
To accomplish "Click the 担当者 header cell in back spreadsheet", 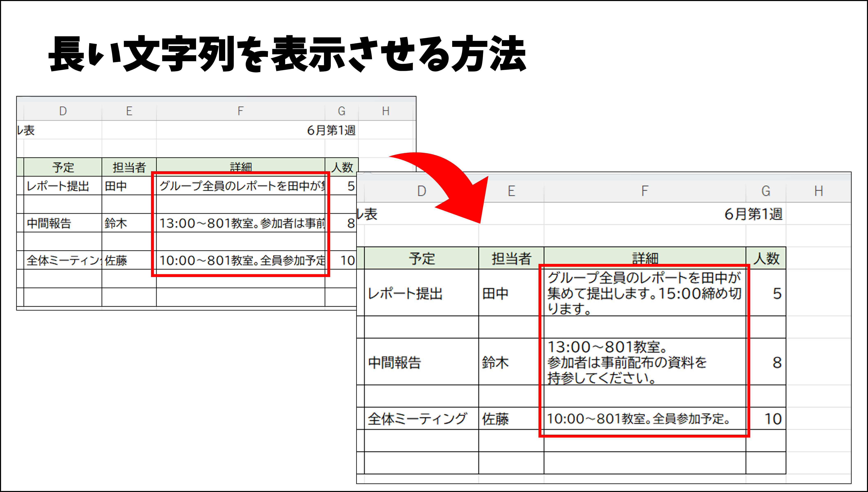I will click(129, 167).
